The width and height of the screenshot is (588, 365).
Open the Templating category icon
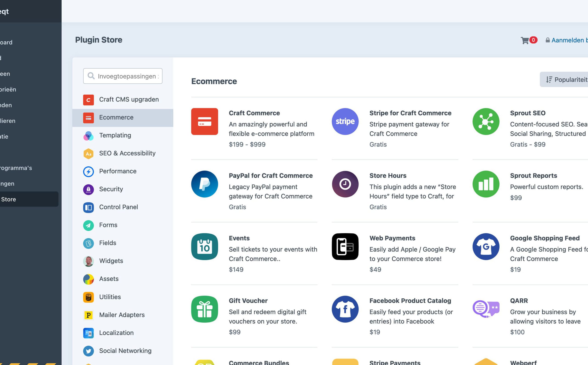click(x=88, y=136)
